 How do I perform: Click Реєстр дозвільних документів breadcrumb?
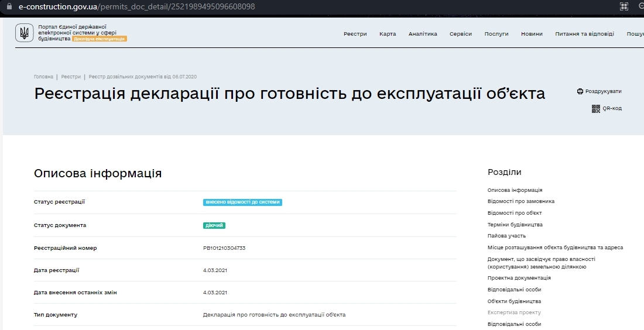(x=142, y=77)
